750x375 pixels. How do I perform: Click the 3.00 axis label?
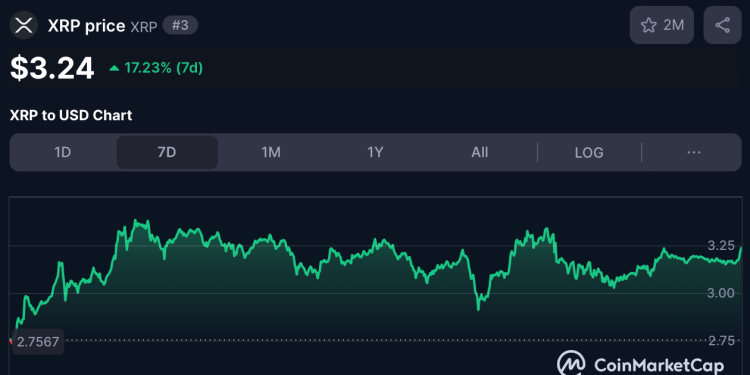[721, 293]
